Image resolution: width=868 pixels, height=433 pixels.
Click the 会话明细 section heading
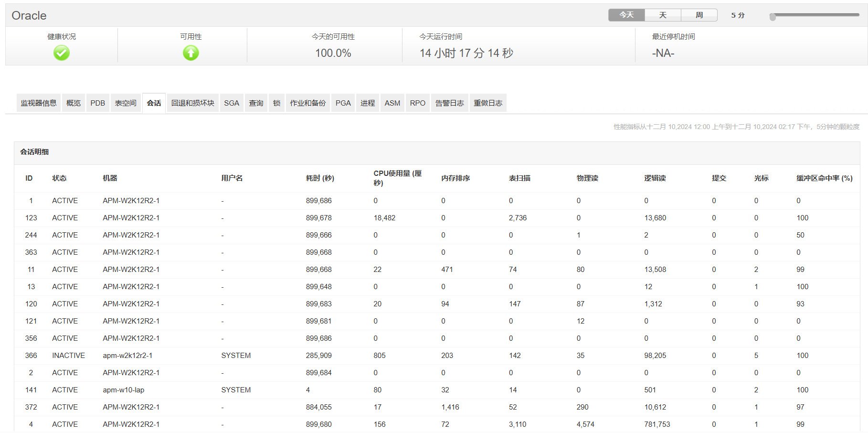pyautogui.click(x=34, y=152)
